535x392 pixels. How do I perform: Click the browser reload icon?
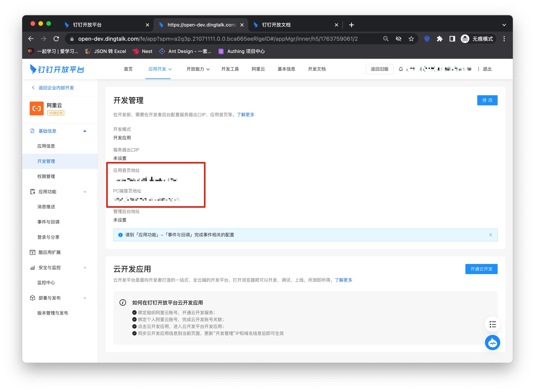[x=56, y=39]
